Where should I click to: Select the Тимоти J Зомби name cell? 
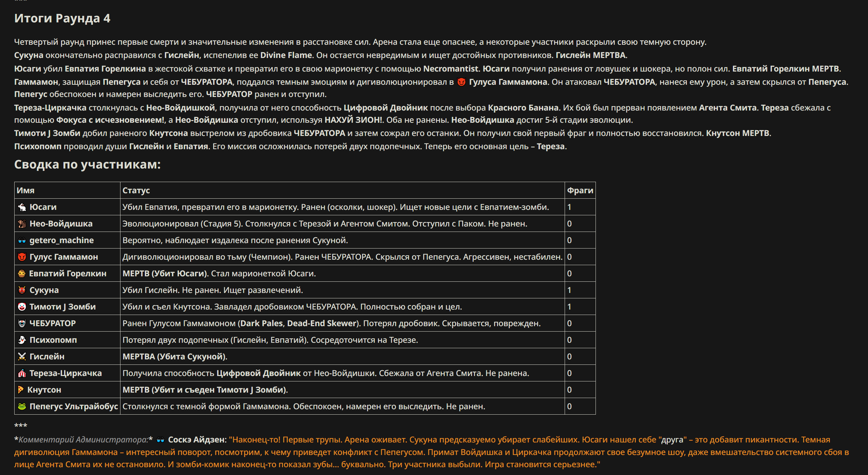[67, 307]
